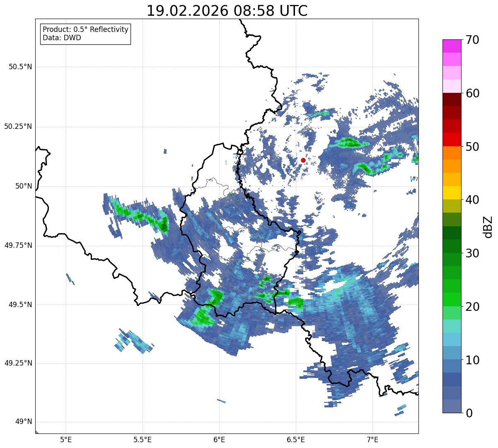Viewport: 498px width, 448px height.
Task: Click the yellow colorbar swatch just above 40
Action: click(x=452, y=193)
